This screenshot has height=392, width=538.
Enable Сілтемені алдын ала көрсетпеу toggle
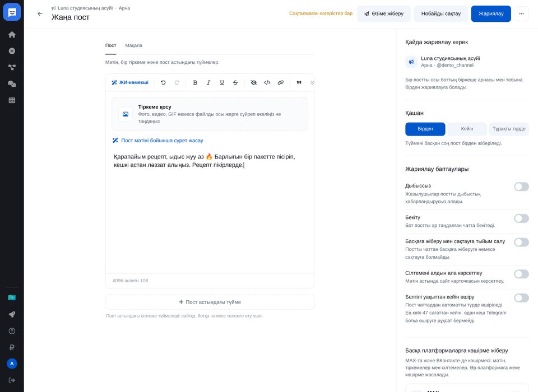coord(521,274)
